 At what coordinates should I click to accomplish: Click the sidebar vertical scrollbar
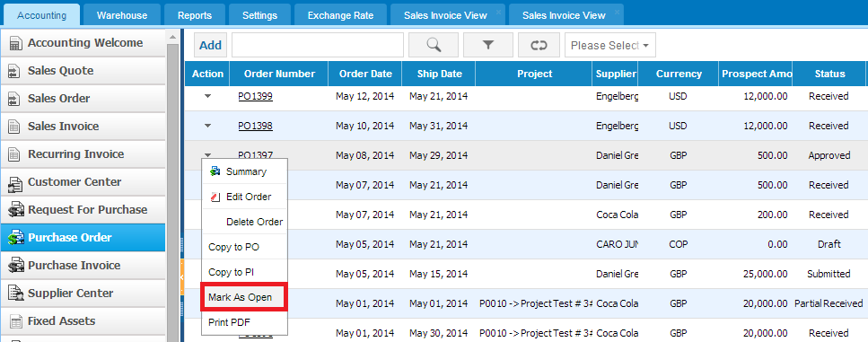[172, 193]
